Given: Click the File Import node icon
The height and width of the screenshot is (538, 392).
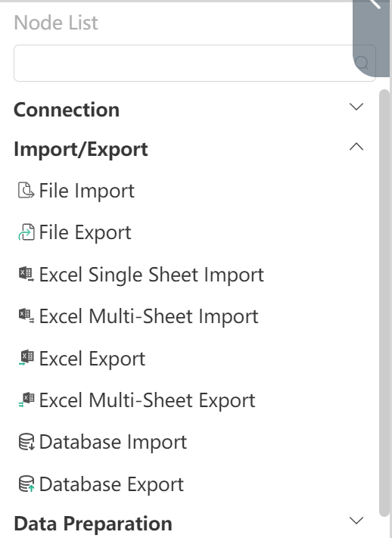Looking at the screenshot, I should (26, 191).
